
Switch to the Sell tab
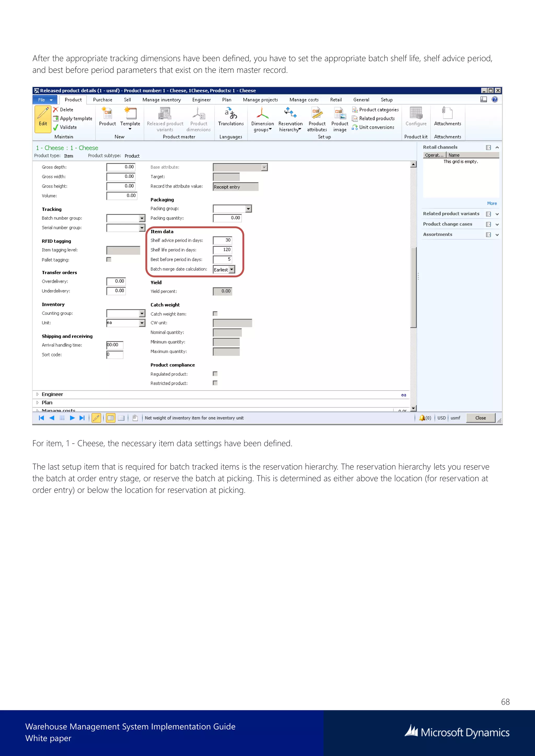pos(127,100)
